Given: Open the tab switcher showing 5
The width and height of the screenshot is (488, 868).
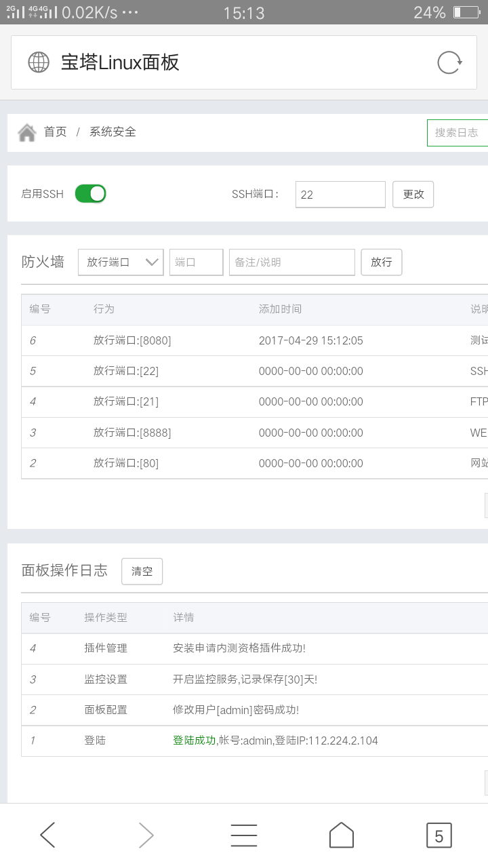Looking at the screenshot, I should pyautogui.click(x=439, y=835).
